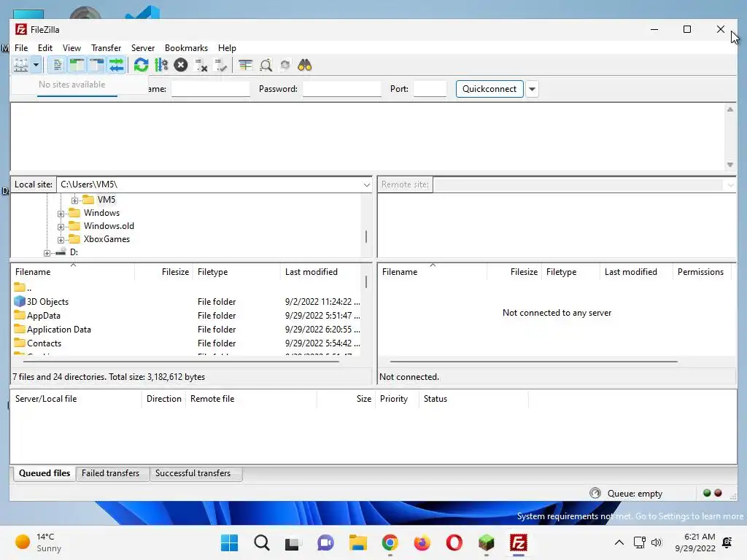The image size is (747, 560).
Task: Switch to the Queued files tab
Action: (44, 473)
